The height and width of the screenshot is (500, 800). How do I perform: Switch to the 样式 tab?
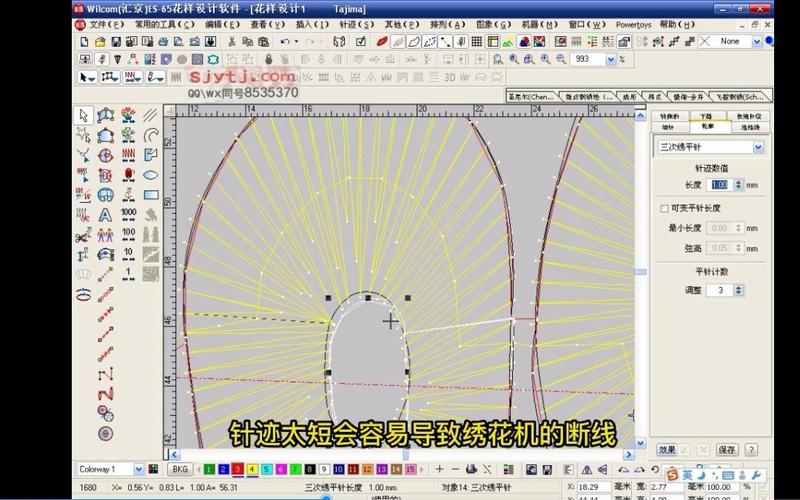(655, 97)
